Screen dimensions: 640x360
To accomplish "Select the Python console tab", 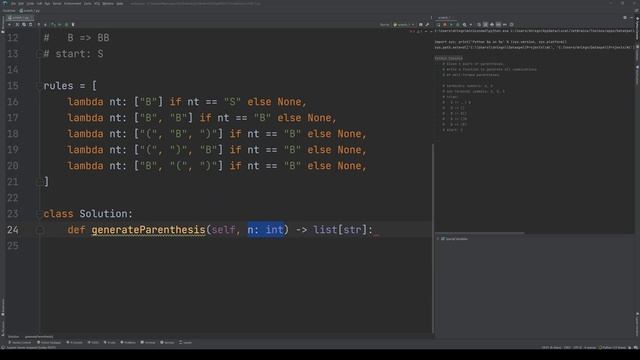I will tap(444, 18).
